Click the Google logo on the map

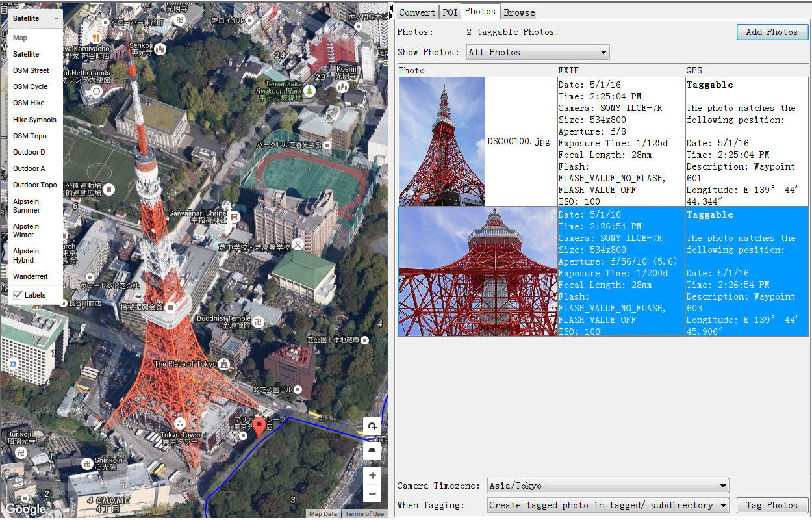pyautogui.click(x=26, y=509)
